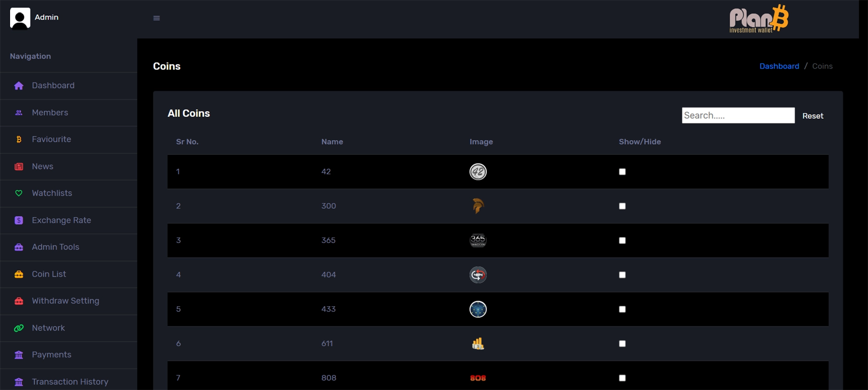Click the Exchange Rate dollar icon
This screenshot has height=390, width=868.
pos(19,220)
